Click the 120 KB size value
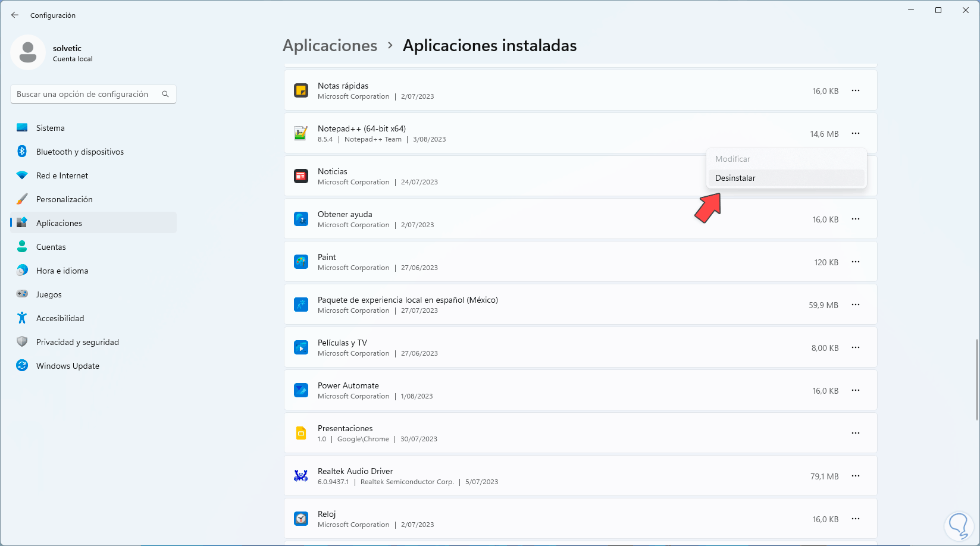The image size is (980, 546). coord(826,262)
